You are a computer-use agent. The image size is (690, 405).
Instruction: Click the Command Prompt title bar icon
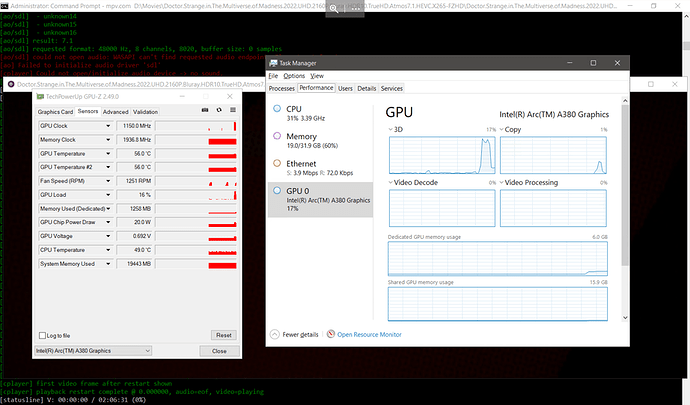click(x=4, y=6)
